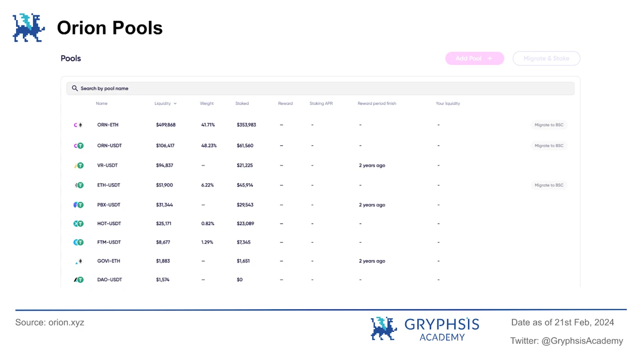The image size is (644, 358).
Task: Click the $21,225 staked value
Action: (245, 165)
